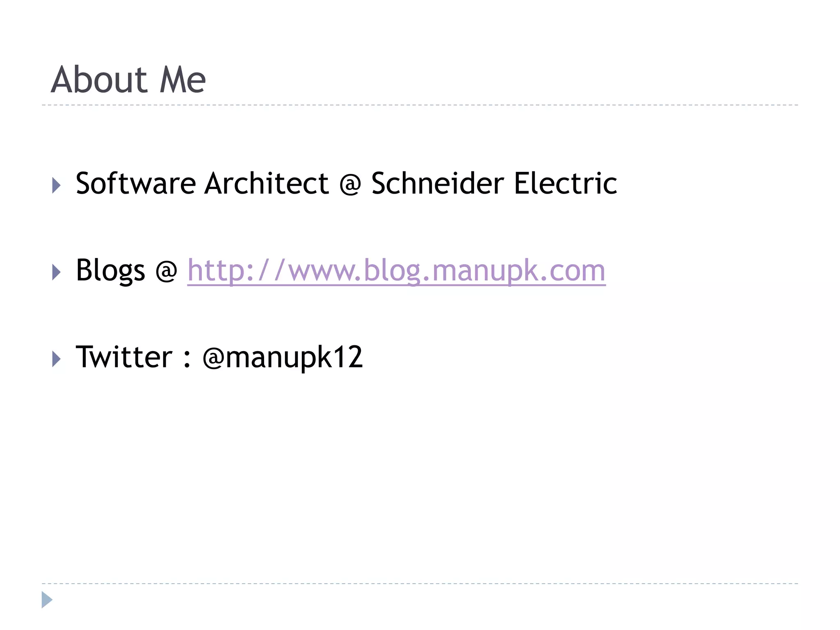Click the @ symbol after Blogs
This screenshot has height=630, width=840.
tap(166, 272)
